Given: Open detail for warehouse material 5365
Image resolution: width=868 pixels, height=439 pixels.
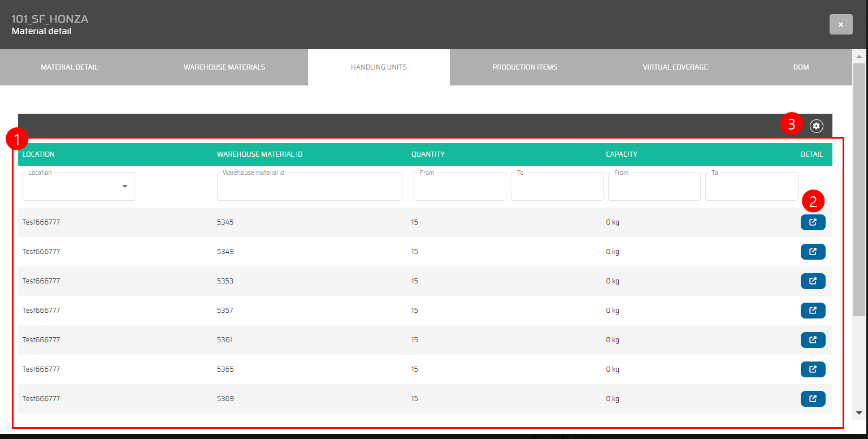Looking at the screenshot, I should [813, 369].
